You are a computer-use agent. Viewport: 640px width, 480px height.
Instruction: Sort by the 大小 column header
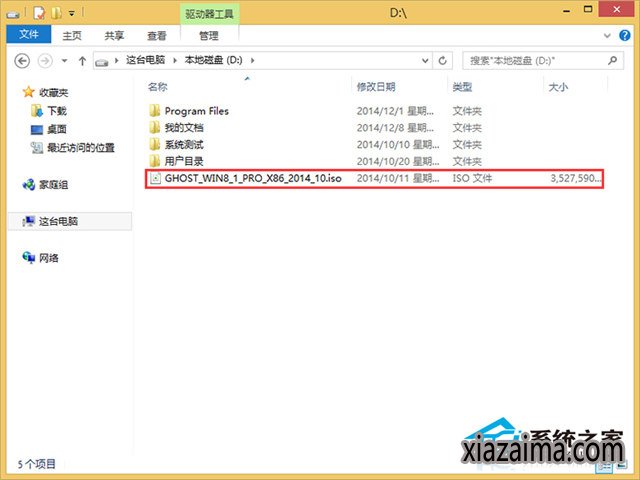[x=558, y=87]
